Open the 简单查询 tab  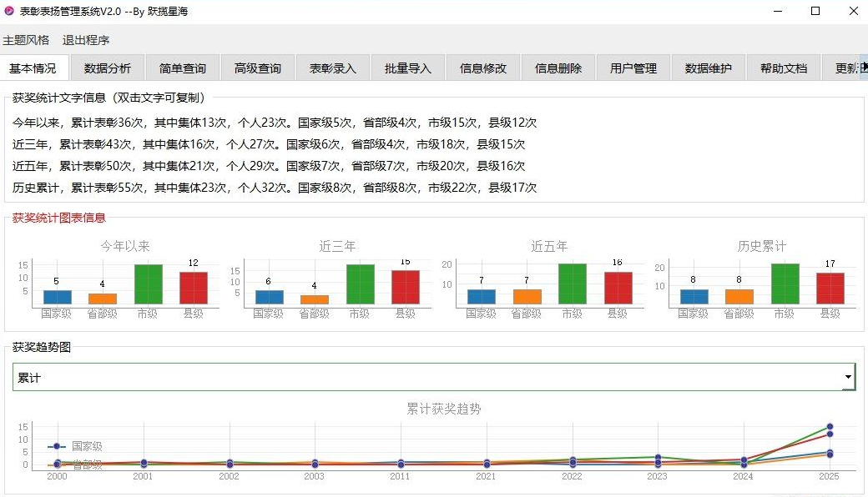click(x=183, y=68)
